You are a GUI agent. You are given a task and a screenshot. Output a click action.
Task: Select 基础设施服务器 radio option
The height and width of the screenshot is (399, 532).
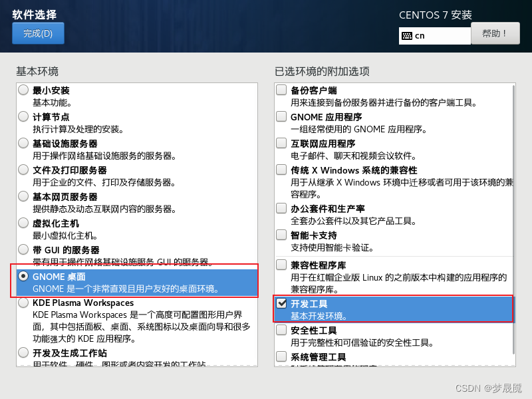coord(23,143)
